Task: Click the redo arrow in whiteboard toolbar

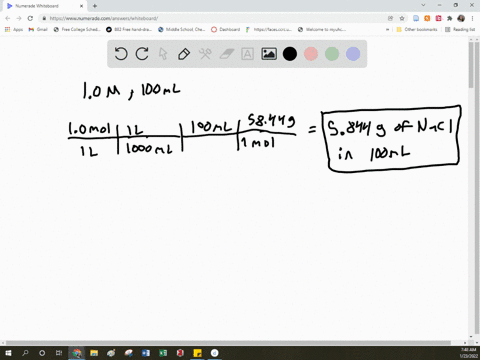Action: pyautogui.click(x=142, y=54)
